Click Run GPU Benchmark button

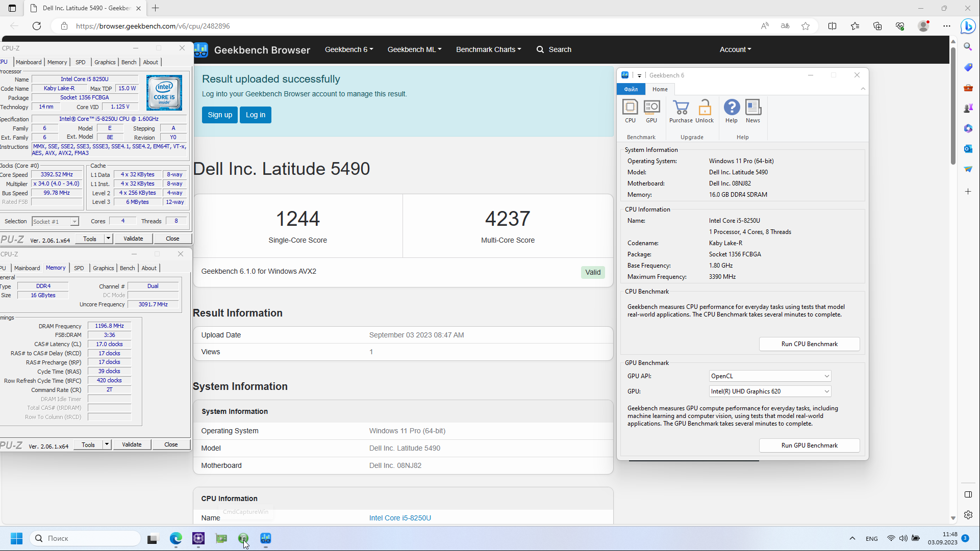[x=809, y=445]
